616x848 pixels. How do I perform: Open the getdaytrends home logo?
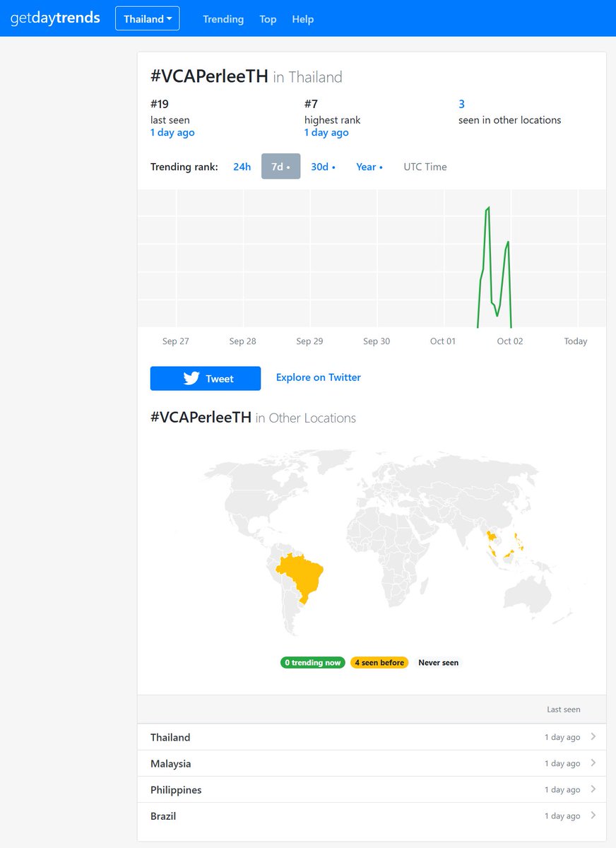click(x=55, y=18)
